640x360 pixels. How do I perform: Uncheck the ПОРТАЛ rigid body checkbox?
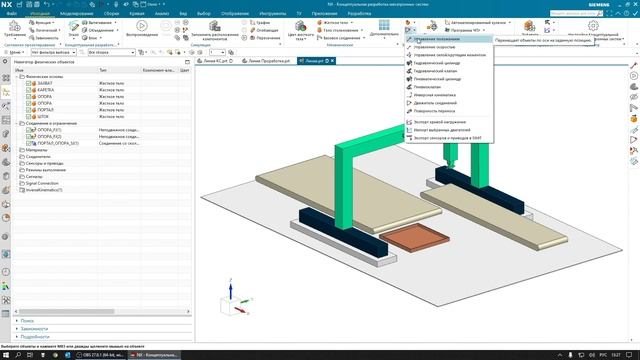click(x=29, y=110)
